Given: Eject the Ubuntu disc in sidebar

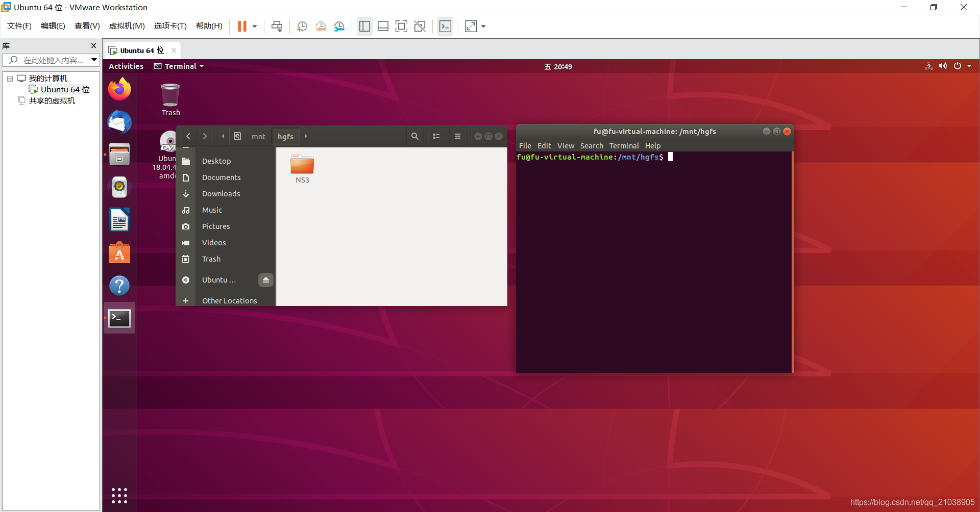Looking at the screenshot, I should click(x=265, y=280).
